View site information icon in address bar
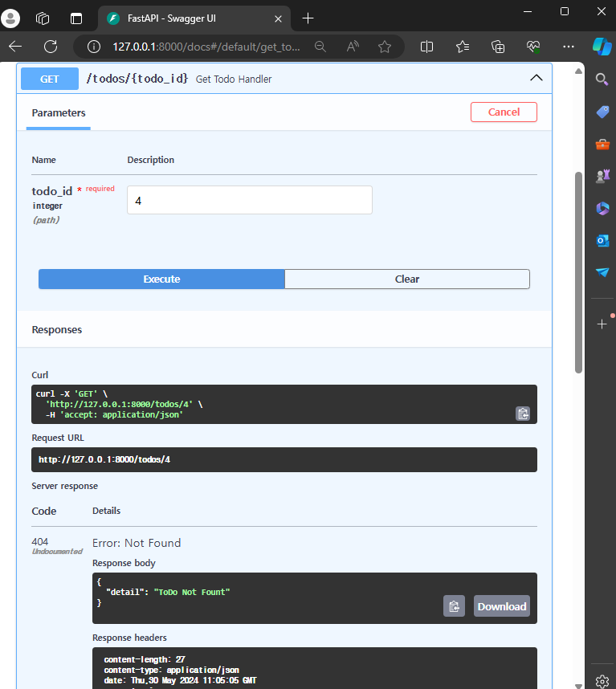Image resolution: width=616 pixels, height=689 pixels. (x=94, y=47)
